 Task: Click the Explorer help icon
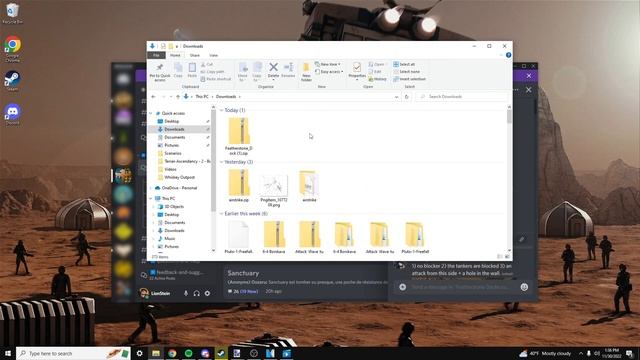coord(508,55)
